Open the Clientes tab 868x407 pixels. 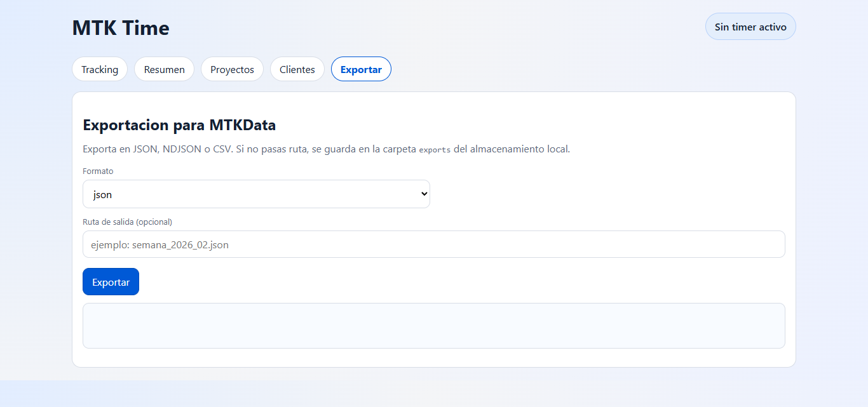[x=297, y=69]
